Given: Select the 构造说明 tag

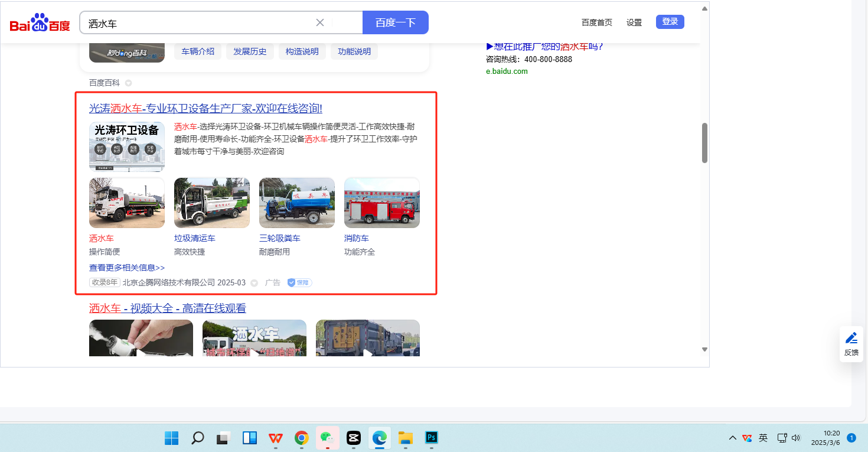Looking at the screenshot, I should coord(302,51).
